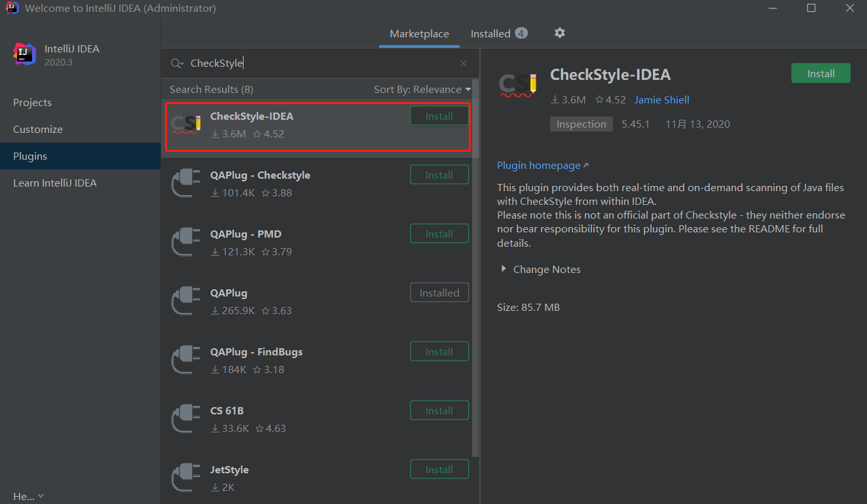Install CheckStyle-IDEA from the results list
The image size is (867, 504).
tap(439, 116)
